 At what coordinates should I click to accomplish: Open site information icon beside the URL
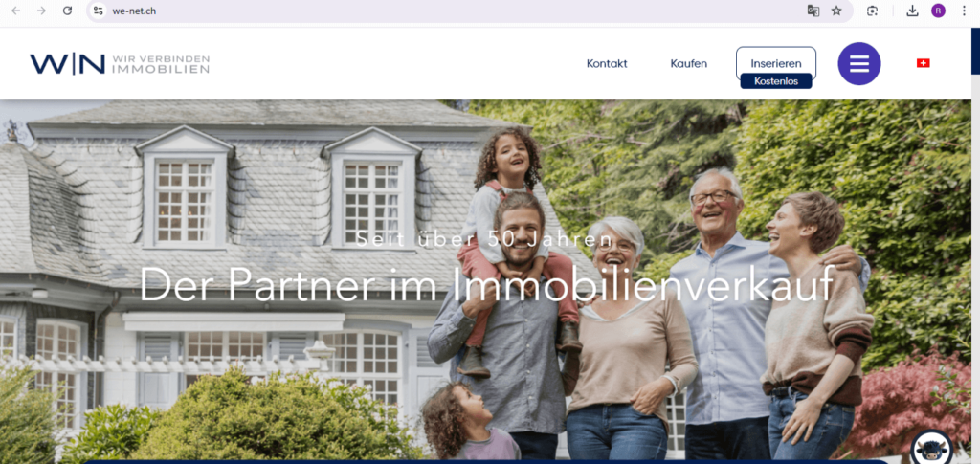[x=99, y=11]
